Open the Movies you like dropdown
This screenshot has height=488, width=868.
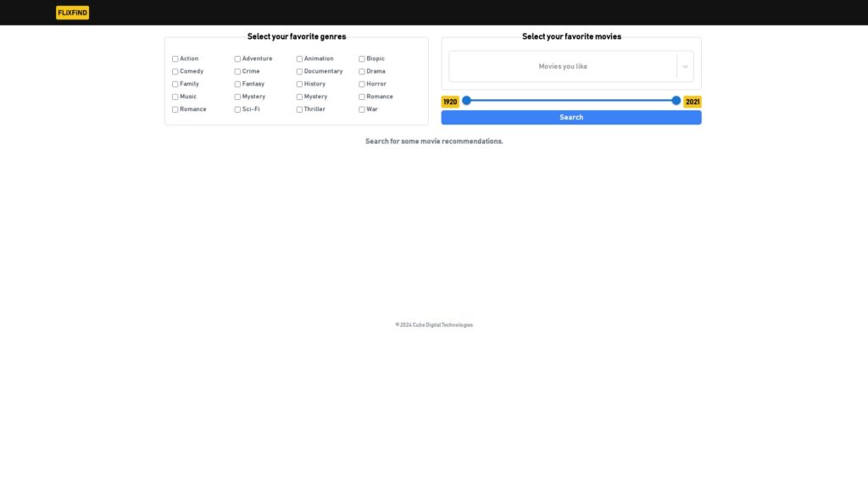click(562, 66)
